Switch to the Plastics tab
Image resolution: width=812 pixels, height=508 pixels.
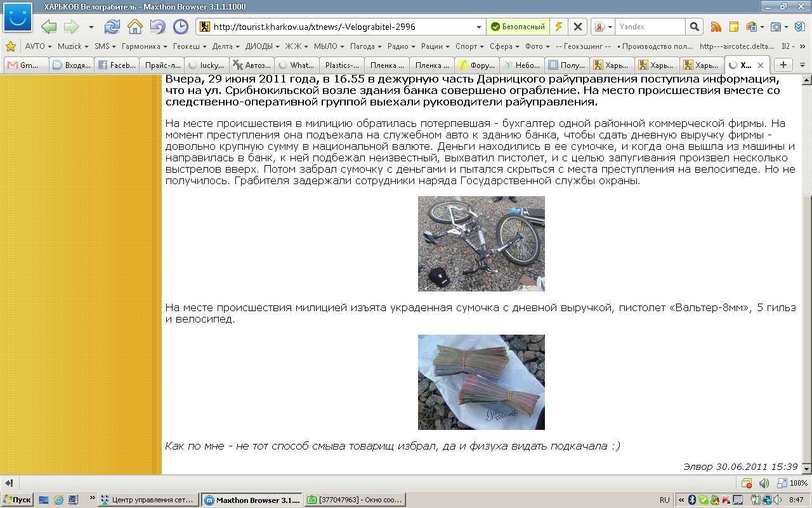pyautogui.click(x=341, y=65)
